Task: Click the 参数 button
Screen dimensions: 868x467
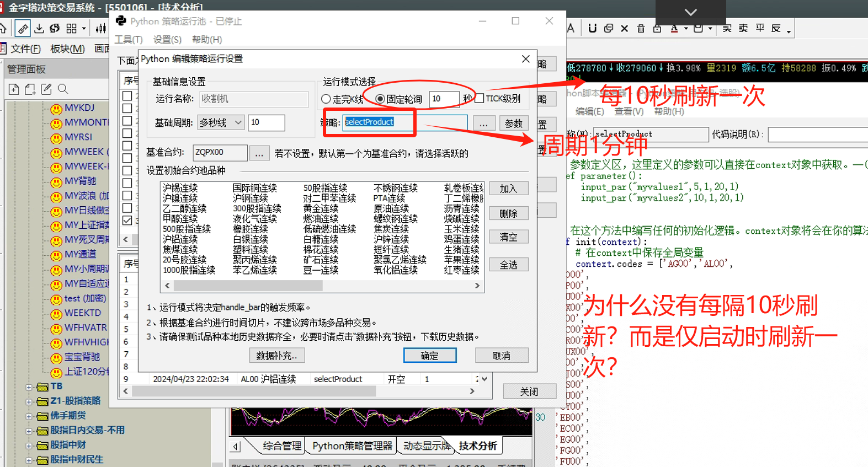Action: [514, 124]
